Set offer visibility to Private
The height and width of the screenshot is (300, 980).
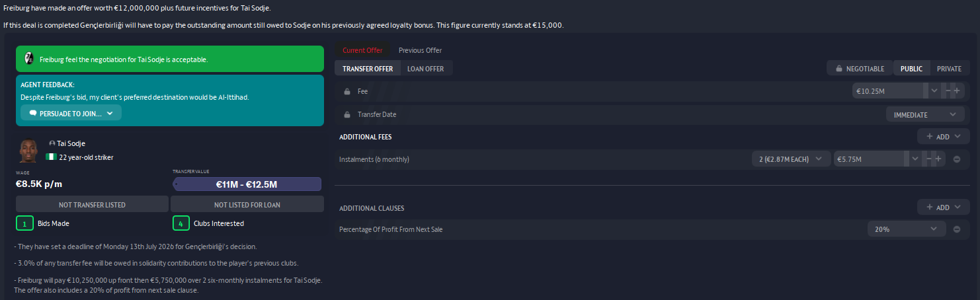(949, 68)
